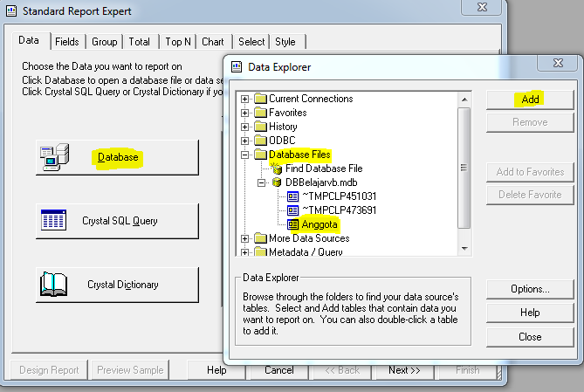Click the Crystal SQL Query grid icon
Screen dimensions: 584x392
pyautogui.click(x=53, y=220)
